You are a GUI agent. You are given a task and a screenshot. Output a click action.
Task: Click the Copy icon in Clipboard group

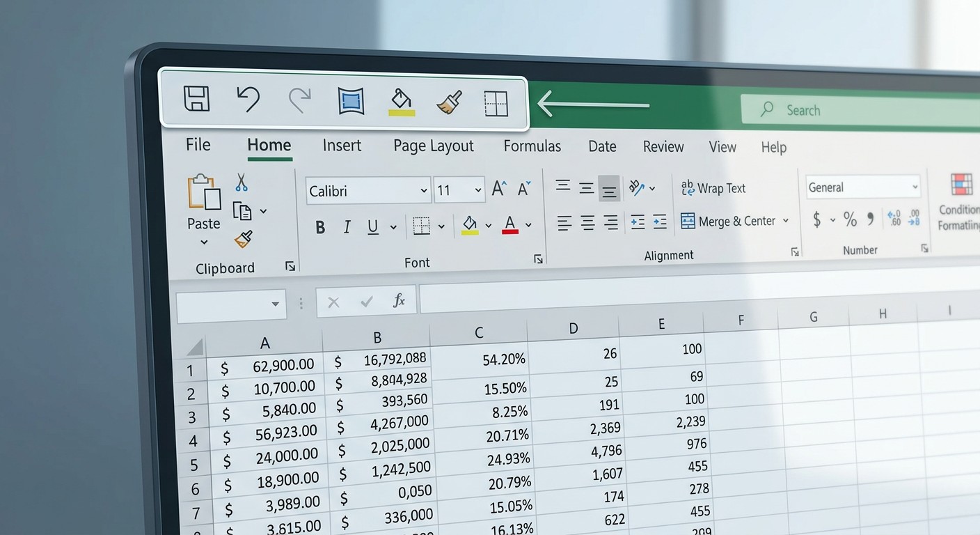click(x=242, y=210)
